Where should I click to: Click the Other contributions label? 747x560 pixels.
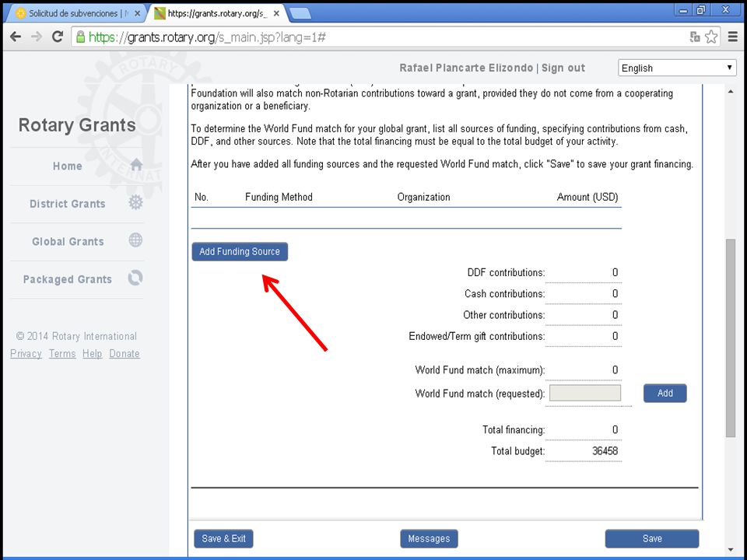504,315
